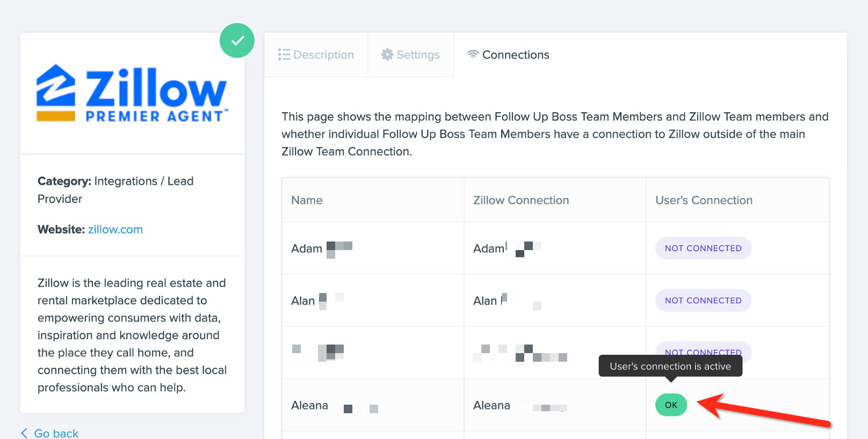The width and height of the screenshot is (868, 439).
Task: Click the wifi icon beside Connections
Action: coord(473,54)
